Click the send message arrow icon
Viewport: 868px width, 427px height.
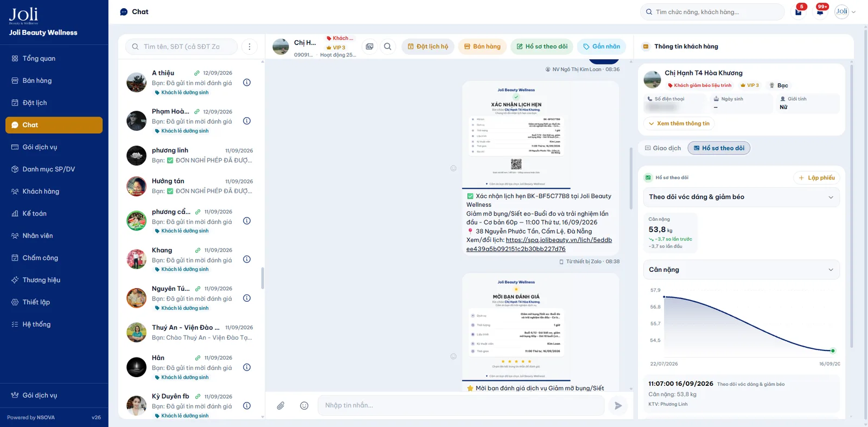tap(618, 405)
